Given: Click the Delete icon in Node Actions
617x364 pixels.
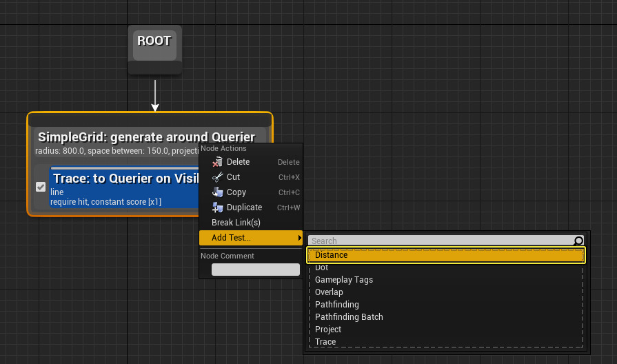Looking at the screenshot, I should [x=217, y=162].
